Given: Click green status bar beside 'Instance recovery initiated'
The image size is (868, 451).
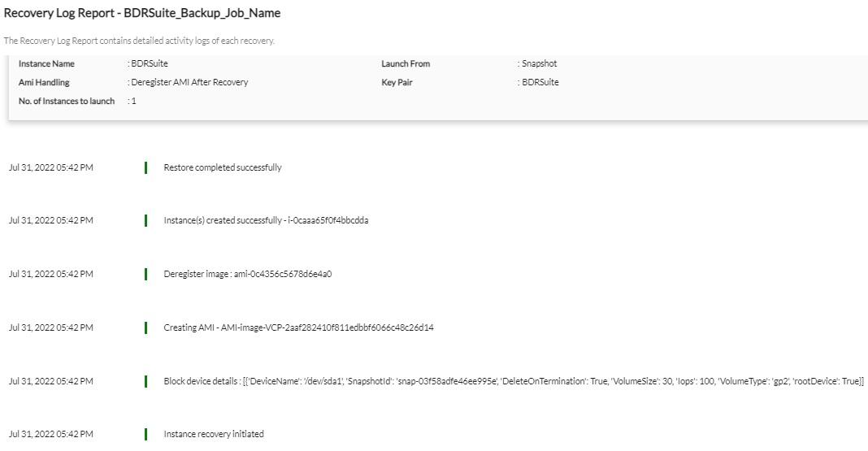Looking at the screenshot, I should [145, 435].
